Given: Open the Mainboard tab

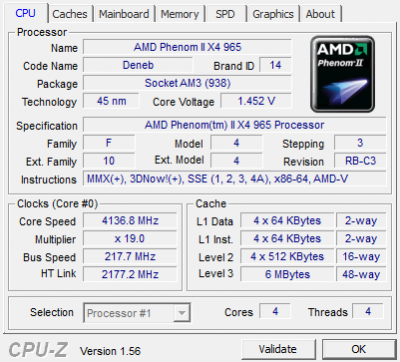Looking at the screenshot, I should pos(124,14).
